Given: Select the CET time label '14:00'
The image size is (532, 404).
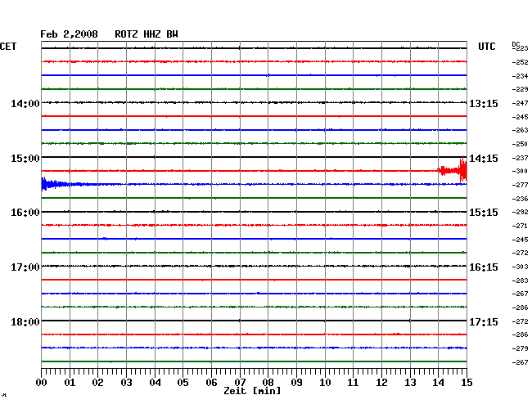Looking at the screenshot, I should pyautogui.click(x=25, y=103).
